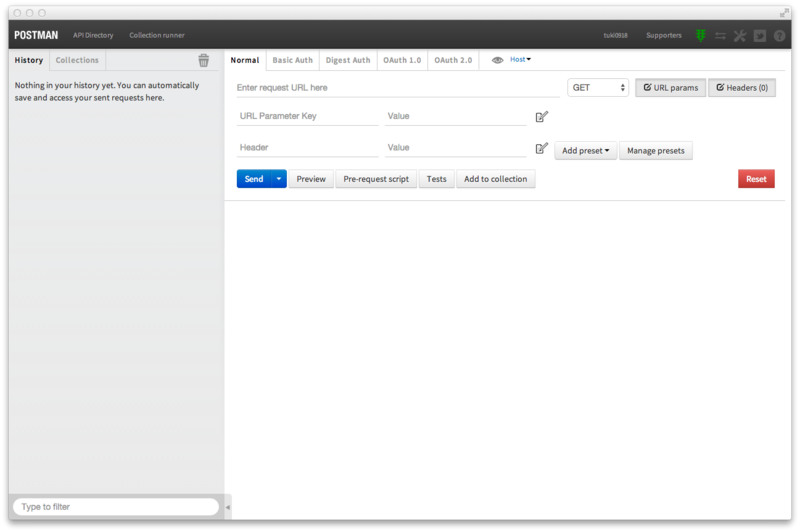Clear history using the trash icon

coord(204,60)
